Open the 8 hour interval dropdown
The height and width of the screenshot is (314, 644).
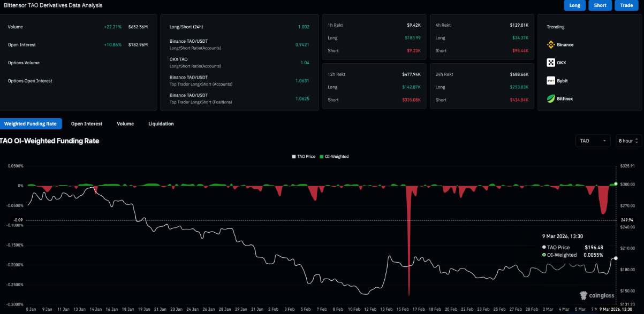click(628, 141)
